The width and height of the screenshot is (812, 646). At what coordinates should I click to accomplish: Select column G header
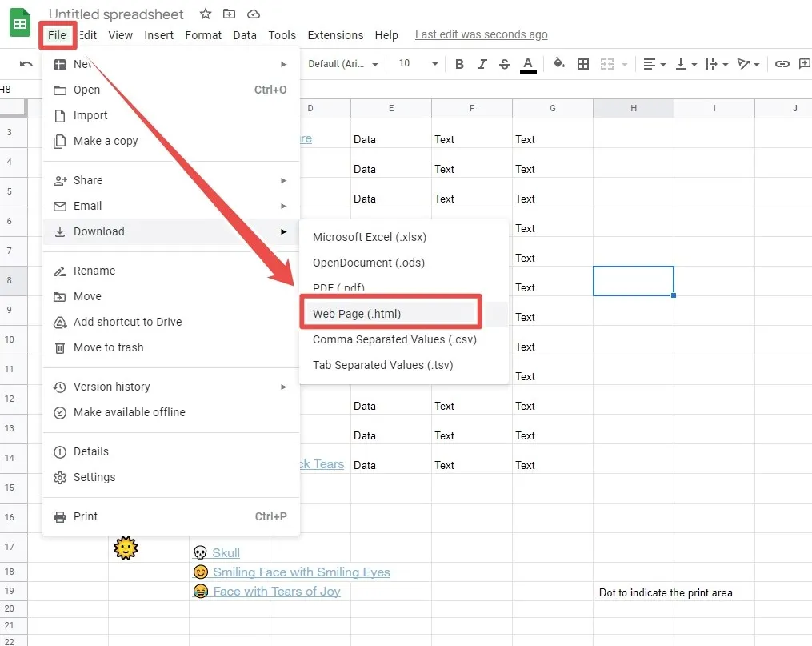[553, 108]
